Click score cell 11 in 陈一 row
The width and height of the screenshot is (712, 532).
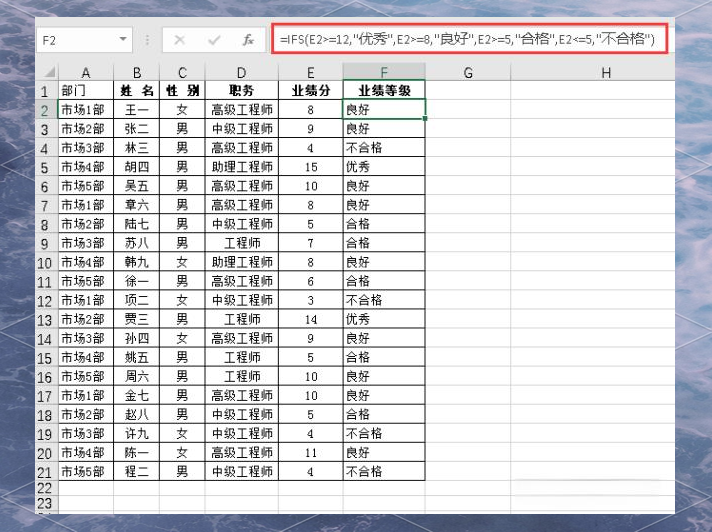(x=311, y=453)
